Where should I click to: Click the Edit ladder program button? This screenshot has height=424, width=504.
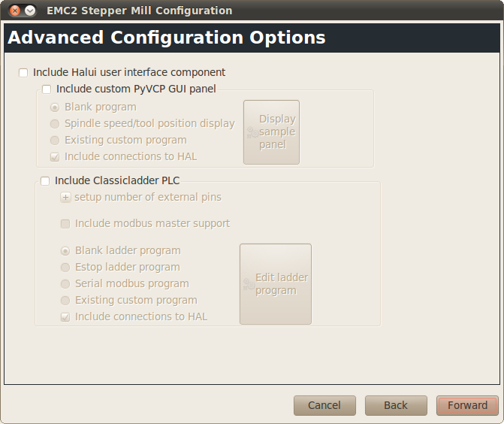(x=275, y=284)
